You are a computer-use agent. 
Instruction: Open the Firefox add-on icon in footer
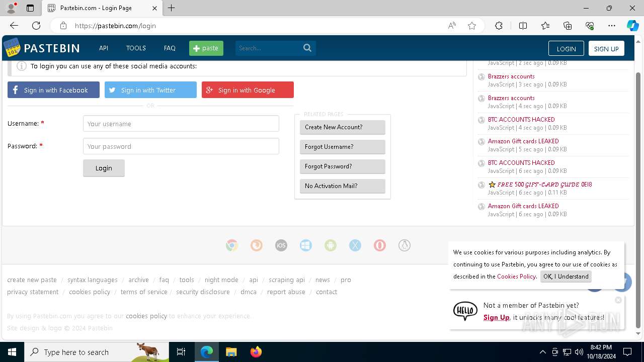pyautogui.click(x=257, y=245)
